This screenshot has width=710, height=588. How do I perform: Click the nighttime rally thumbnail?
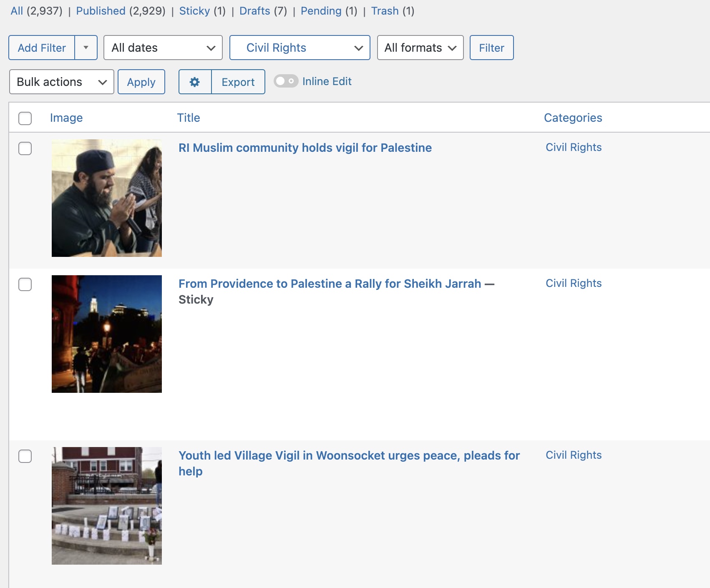[x=107, y=334]
